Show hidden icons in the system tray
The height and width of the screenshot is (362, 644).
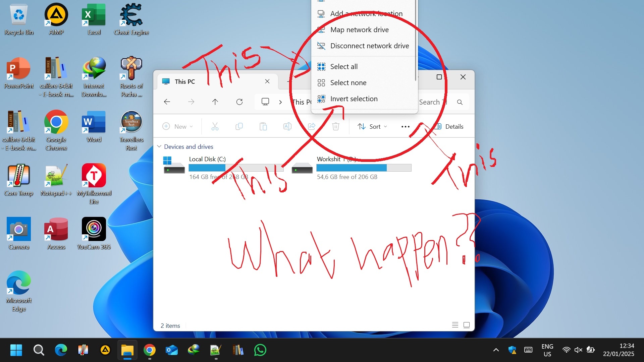pyautogui.click(x=496, y=350)
